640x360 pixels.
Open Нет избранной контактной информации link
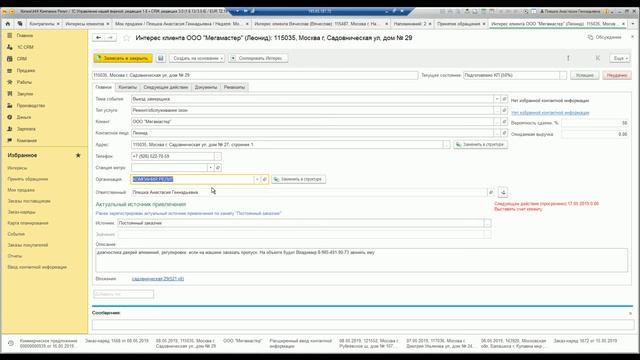pyautogui.click(x=550, y=113)
